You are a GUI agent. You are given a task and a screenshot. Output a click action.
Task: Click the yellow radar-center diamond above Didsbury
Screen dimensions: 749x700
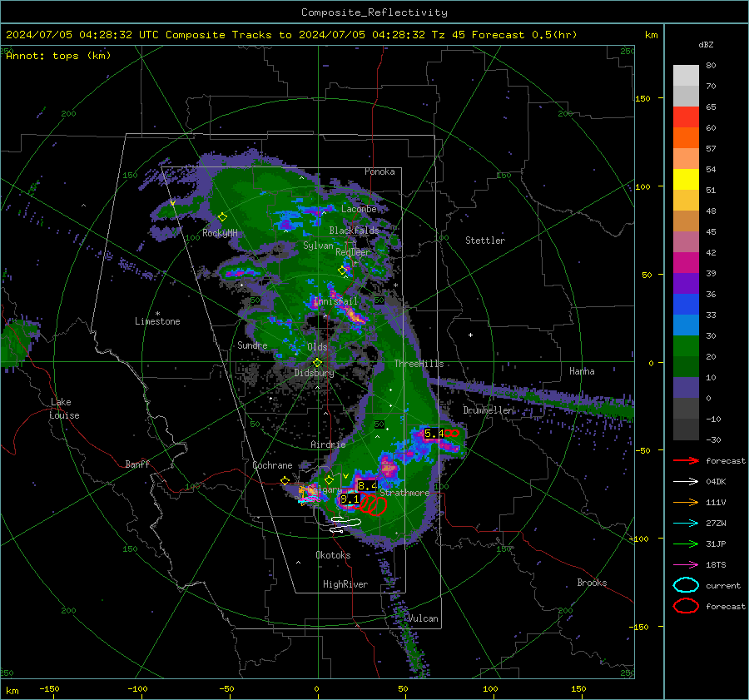(x=317, y=363)
